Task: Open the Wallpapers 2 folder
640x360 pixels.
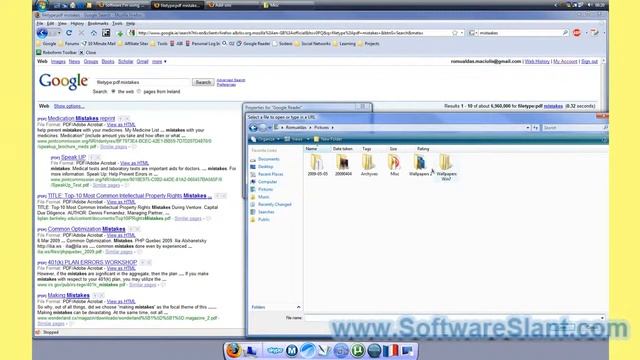Action: [x=420, y=165]
